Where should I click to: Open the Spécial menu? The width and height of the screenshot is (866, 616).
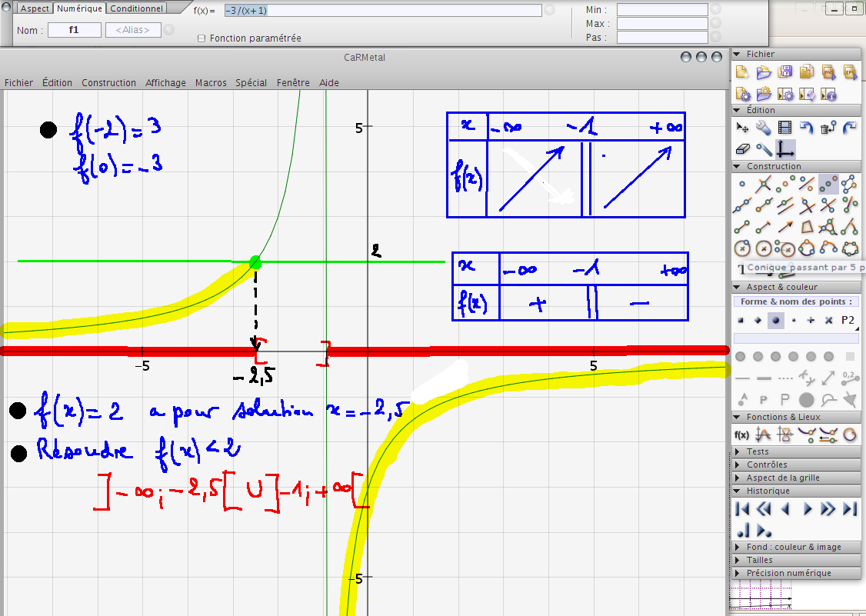click(x=251, y=83)
